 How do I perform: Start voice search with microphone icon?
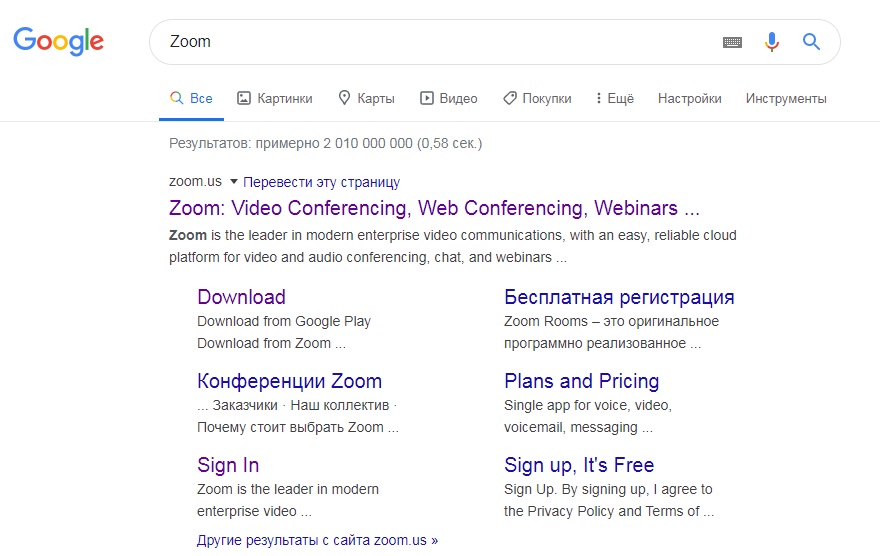click(772, 42)
